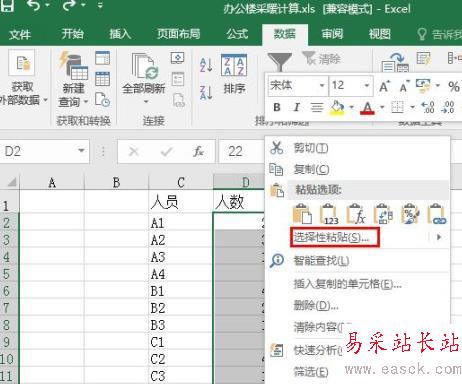Click percent style on mini toolbar

coord(454,87)
